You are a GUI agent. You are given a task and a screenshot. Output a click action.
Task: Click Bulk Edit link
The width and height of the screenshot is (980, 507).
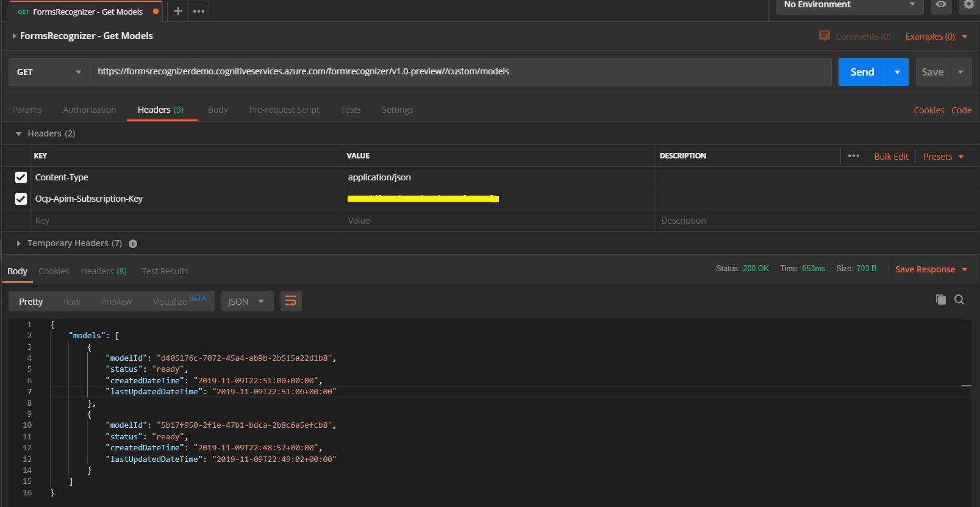[x=891, y=157]
